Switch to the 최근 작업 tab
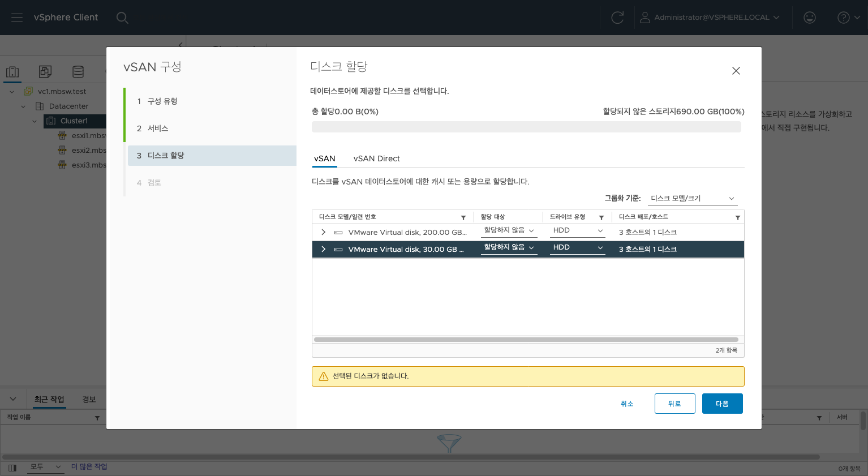The width and height of the screenshot is (868, 476). click(x=49, y=400)
